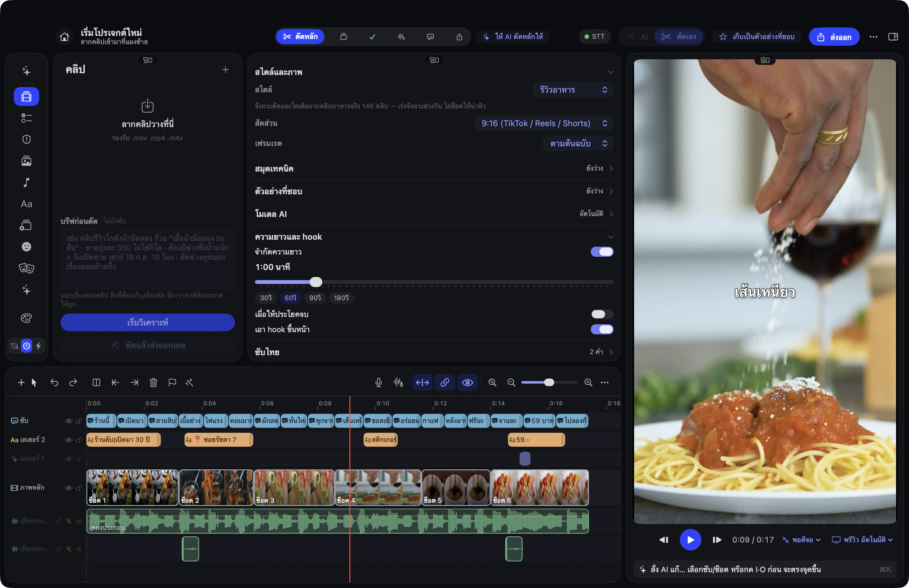Open the aspect ratio dropdown 9:16
Image resolution: width=909 pixels, height=588 pixels.
(x=544, y=123)
